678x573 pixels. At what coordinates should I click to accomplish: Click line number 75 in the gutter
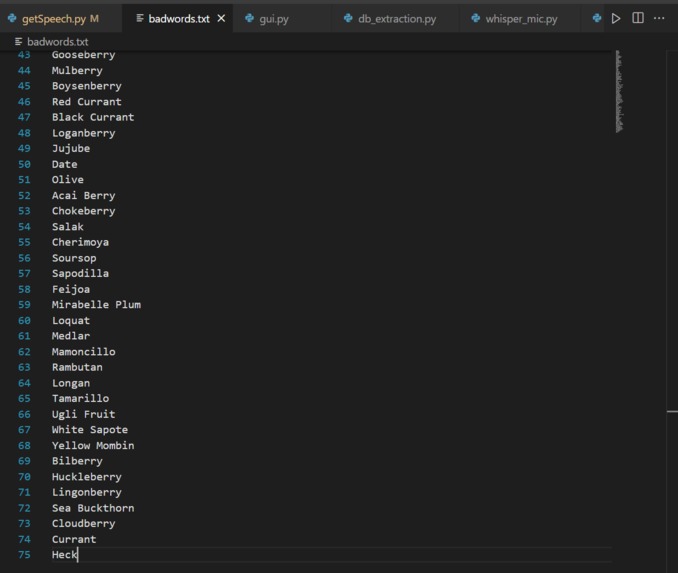pos(24,554)
